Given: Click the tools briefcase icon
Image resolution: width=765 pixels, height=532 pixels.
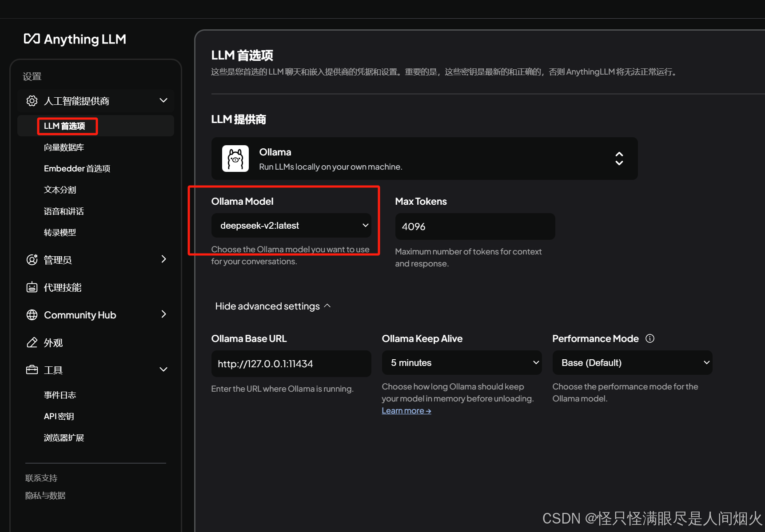Looking at the screenshot, I should pos(32,370).
